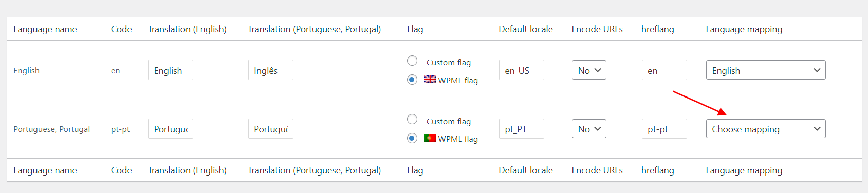Open the Choose mapping dropdown

coord(766,129)
